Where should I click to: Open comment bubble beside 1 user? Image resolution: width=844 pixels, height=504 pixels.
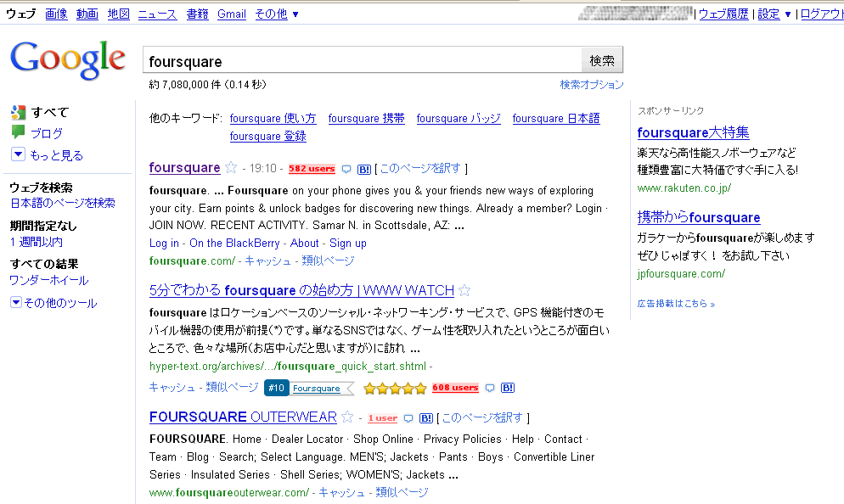tap(408, 418)
